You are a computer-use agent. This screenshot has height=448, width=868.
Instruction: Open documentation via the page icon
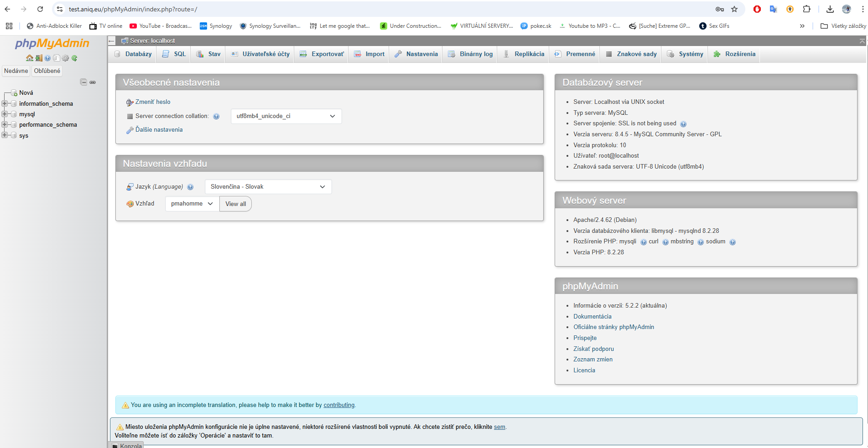[56, 57]
